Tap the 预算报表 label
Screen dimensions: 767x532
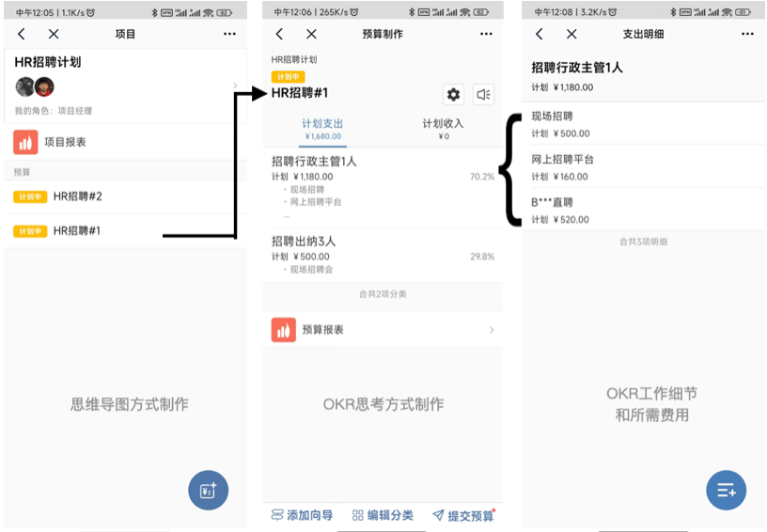click(322, 330)
